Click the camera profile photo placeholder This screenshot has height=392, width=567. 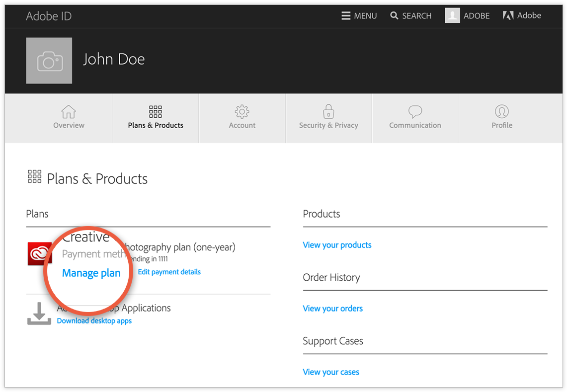[49, 61]
